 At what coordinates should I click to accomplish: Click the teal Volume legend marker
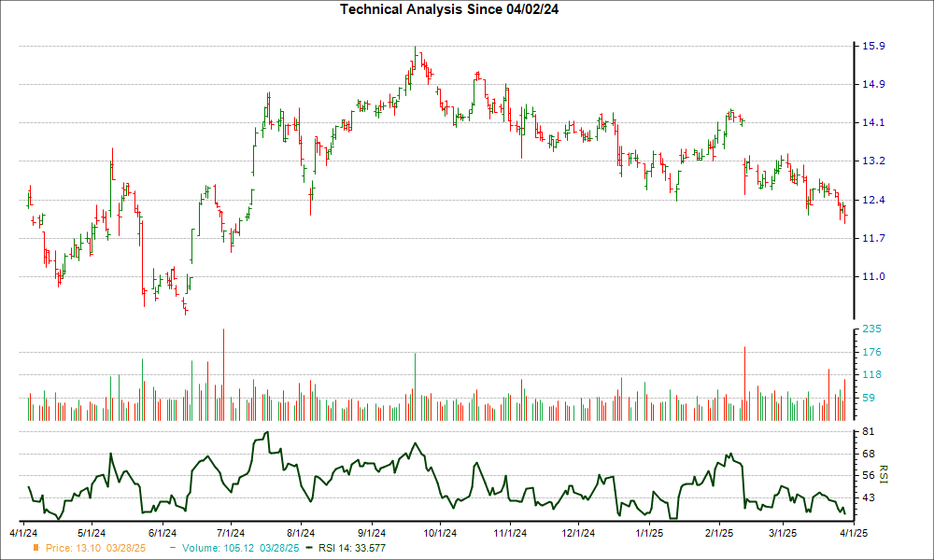coord(173,548)
